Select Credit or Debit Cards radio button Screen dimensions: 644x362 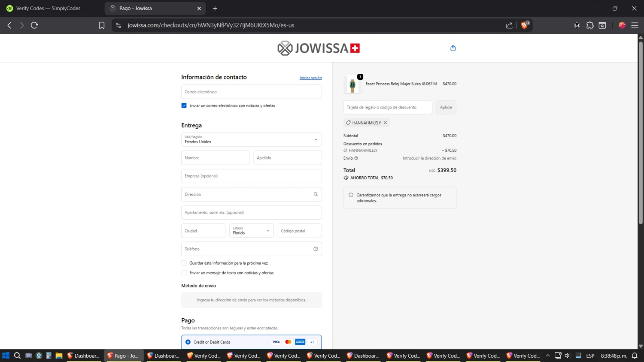[188, 342]
